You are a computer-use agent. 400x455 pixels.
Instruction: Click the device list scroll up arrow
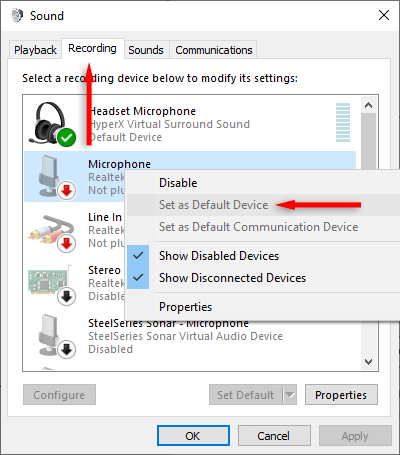pos(368,105)
